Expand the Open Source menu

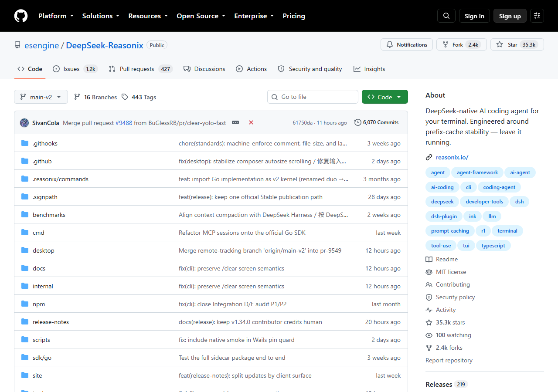pyautogui.click(x=201, y=16)
